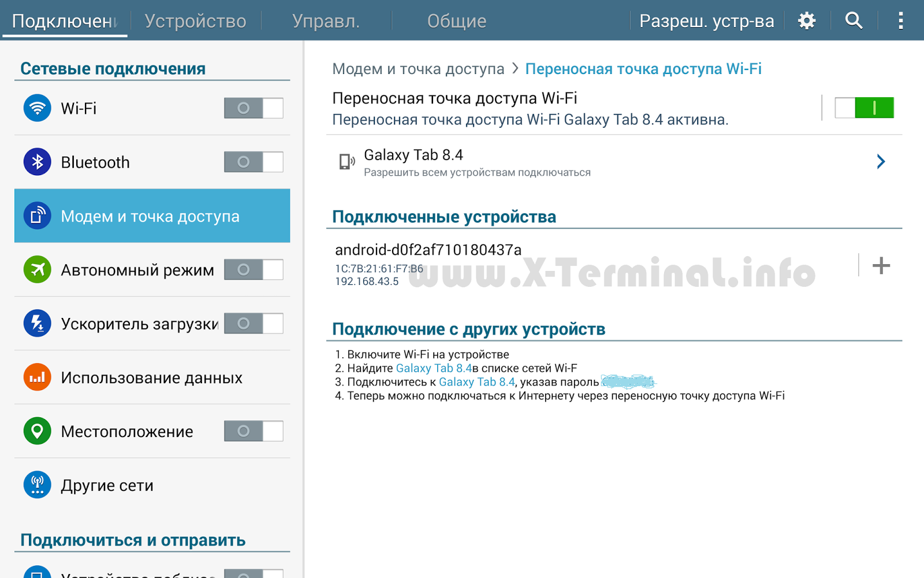Tap Разреш. устр-ва button
924x578 pixels.
point(706,21)
